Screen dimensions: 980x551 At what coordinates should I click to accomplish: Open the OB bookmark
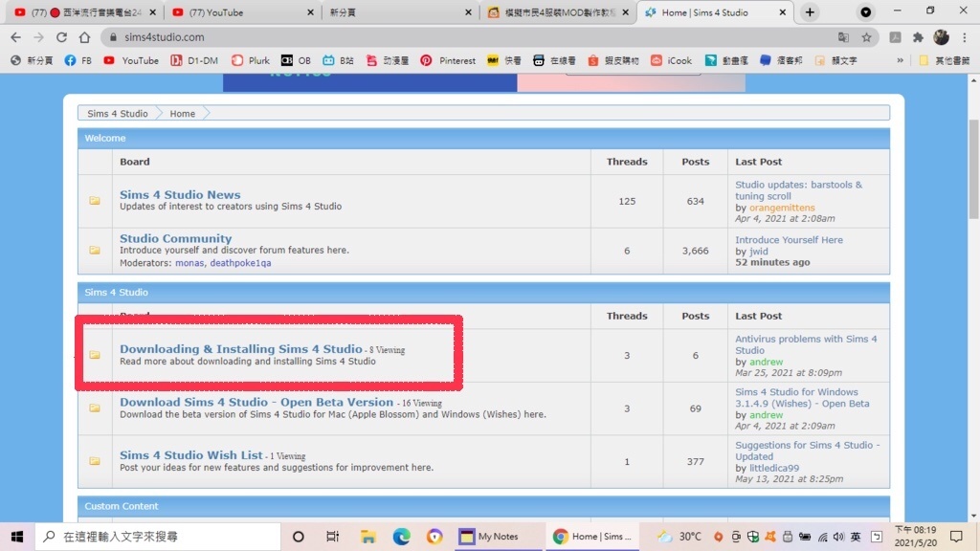point(297,60)
